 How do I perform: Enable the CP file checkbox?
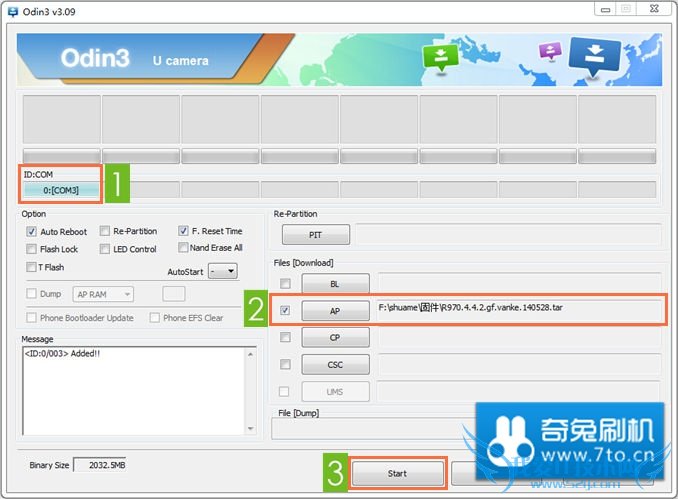[x=285, y=337]
